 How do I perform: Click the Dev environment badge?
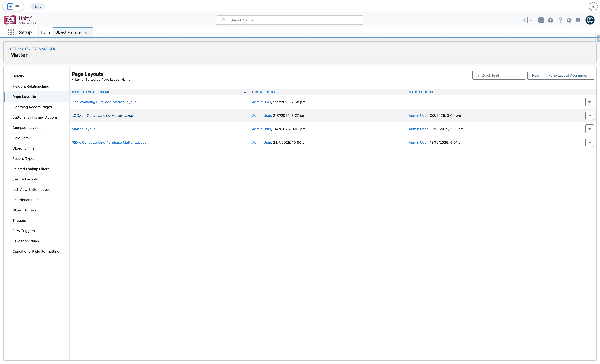[x=38, y=7]
